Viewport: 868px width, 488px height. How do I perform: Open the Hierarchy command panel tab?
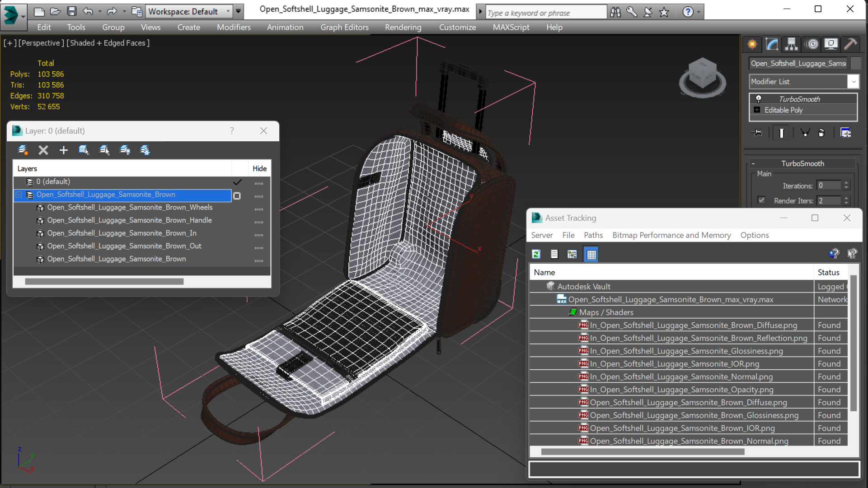(x=791, y=44)
